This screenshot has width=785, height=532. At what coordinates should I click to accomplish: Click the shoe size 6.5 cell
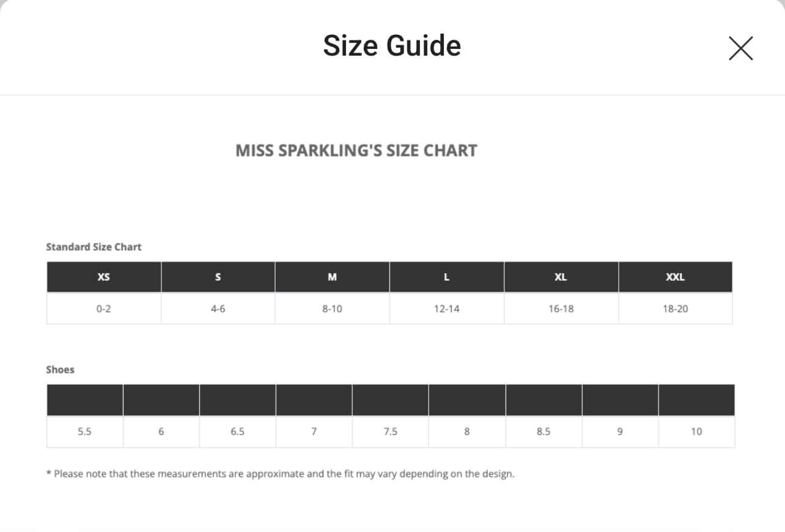tap(238, 432)
